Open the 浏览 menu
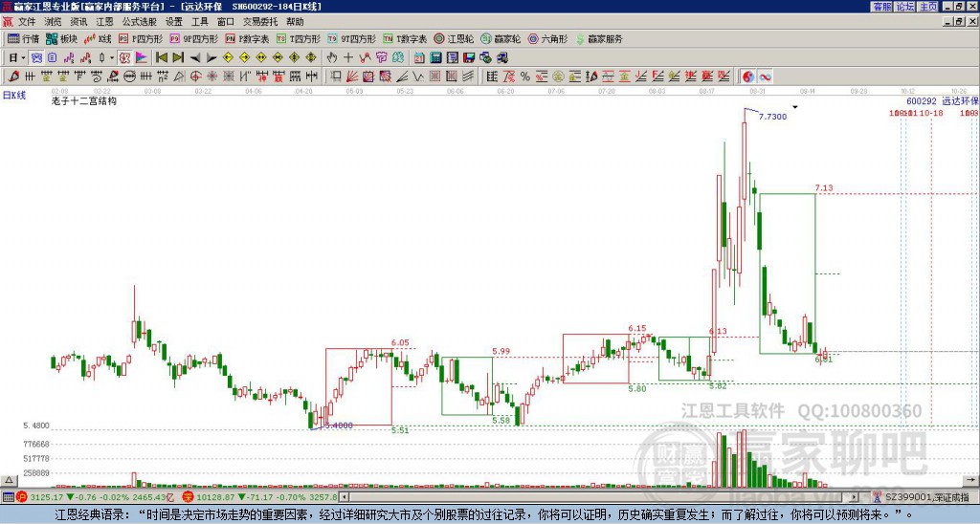 [x=53, y=22]
